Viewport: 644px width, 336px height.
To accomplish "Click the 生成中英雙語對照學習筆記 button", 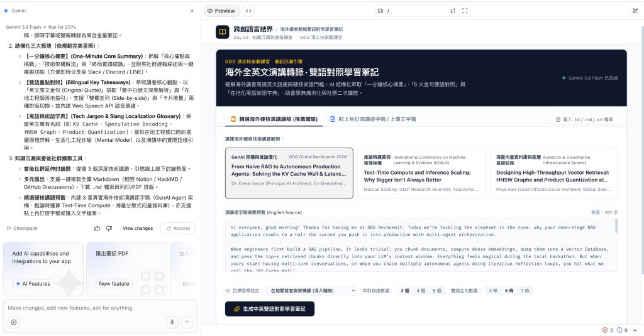I will [x=270, y=309].
